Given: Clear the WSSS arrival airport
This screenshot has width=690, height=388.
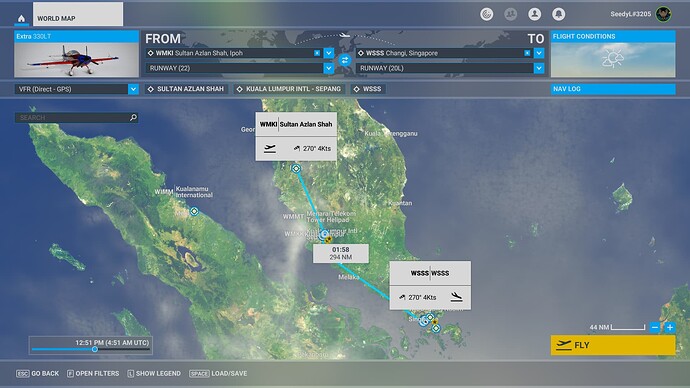Looking at the screenshot, I should (527, 53).
